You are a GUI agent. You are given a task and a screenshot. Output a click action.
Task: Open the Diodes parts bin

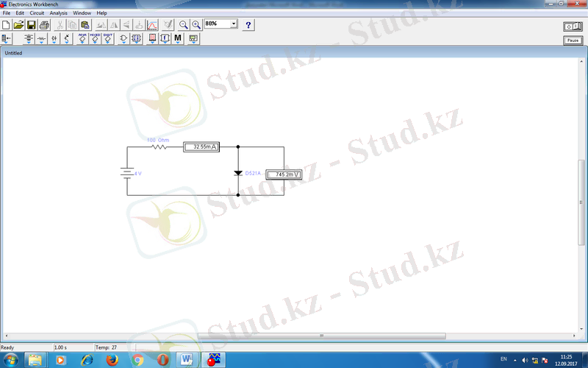[54, 38]
